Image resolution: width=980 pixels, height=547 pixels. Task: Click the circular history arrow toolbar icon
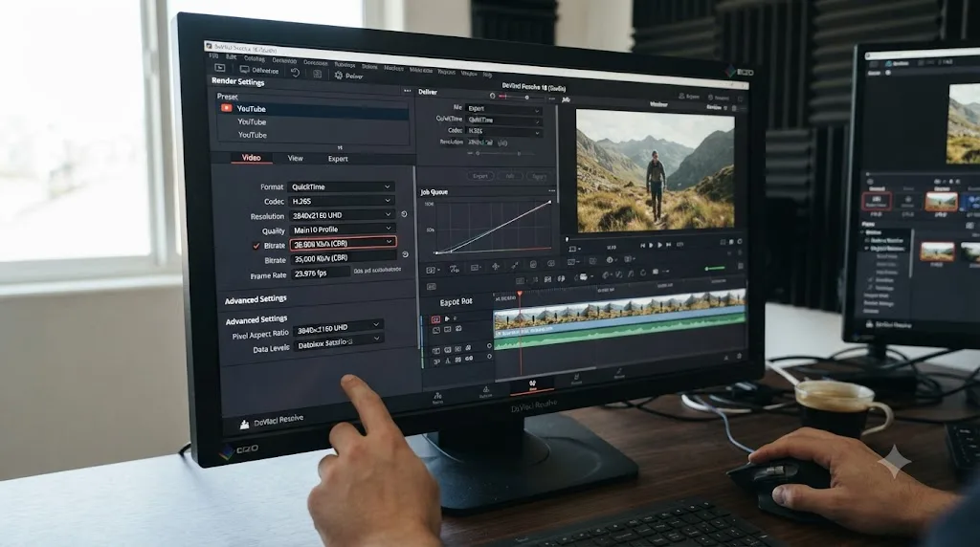295,73
